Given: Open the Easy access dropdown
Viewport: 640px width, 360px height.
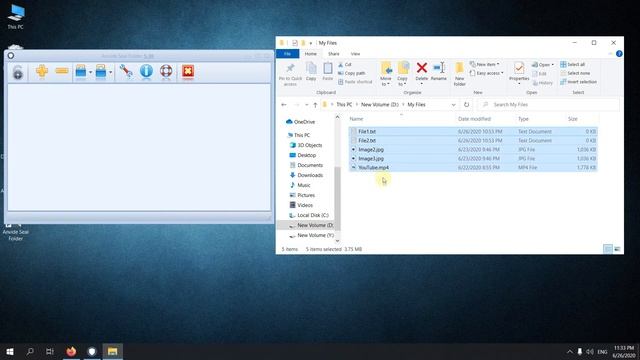Looking at the screenshot, I should click(x=487, y=73).
